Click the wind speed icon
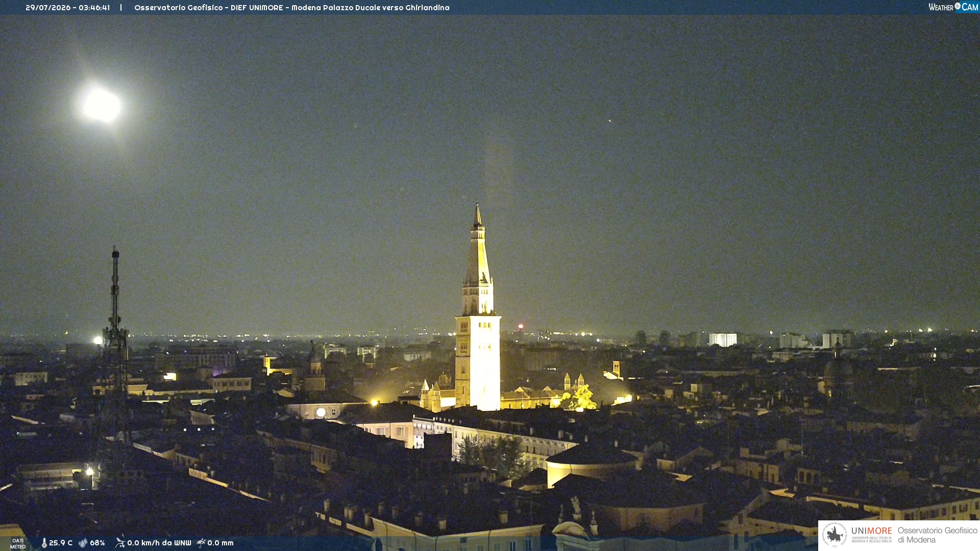Screen dimensions: 980x551 [120, 543]
